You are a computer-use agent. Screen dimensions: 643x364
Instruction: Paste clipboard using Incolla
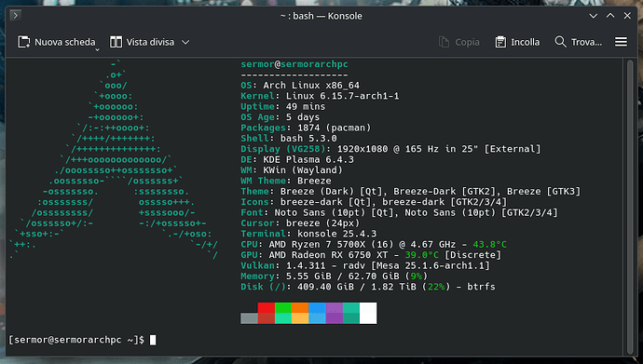517,42
